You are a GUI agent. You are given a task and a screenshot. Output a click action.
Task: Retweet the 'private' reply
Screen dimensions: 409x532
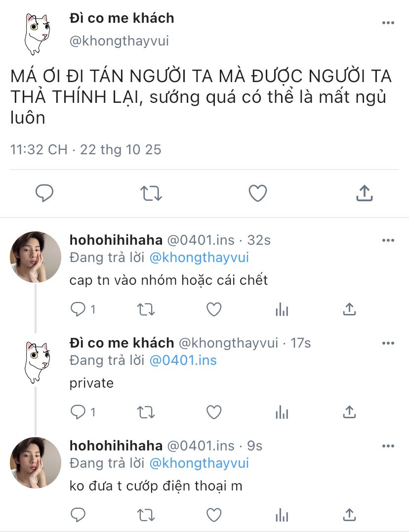coord(145,412)
